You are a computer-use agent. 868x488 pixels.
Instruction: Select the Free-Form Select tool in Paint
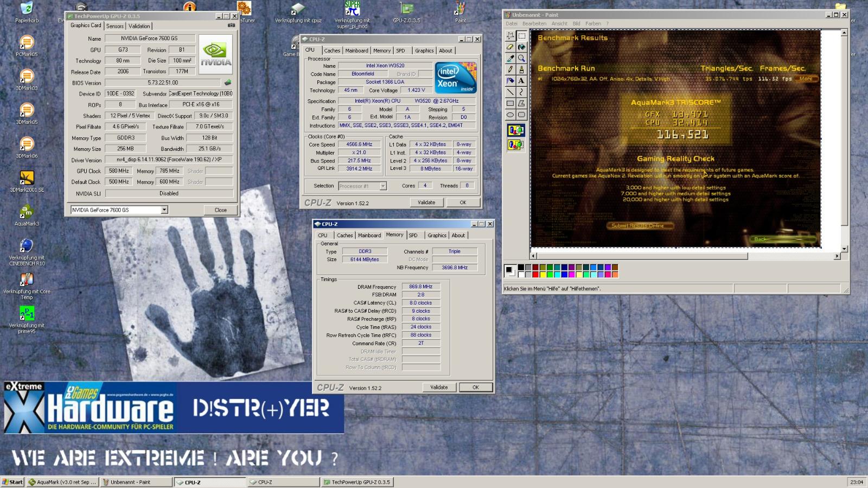tap(510, 36)
